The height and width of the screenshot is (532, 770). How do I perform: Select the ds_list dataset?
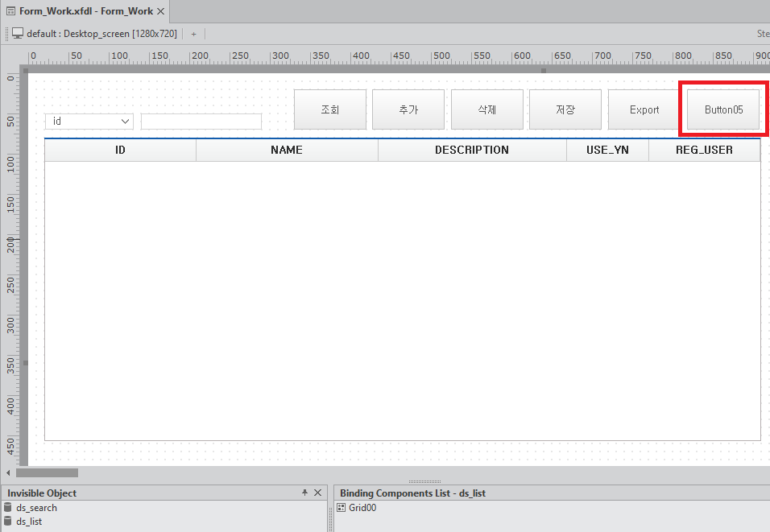pyautogui.click(x=29, y=522)
